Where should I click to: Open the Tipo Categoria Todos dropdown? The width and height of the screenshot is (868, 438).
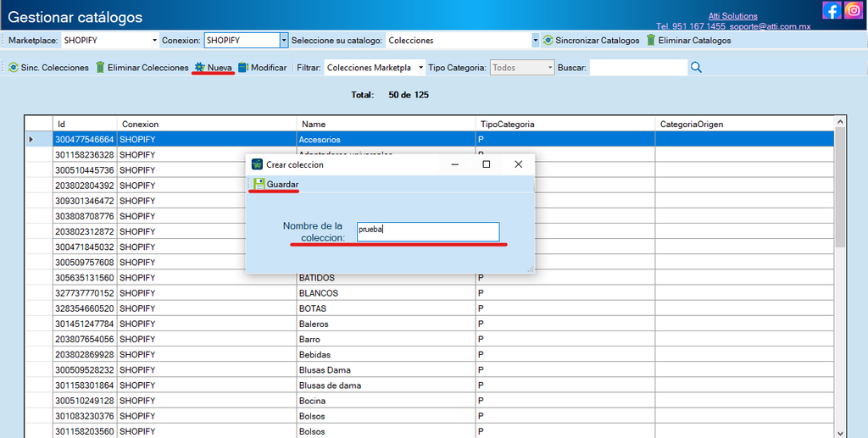550,68
